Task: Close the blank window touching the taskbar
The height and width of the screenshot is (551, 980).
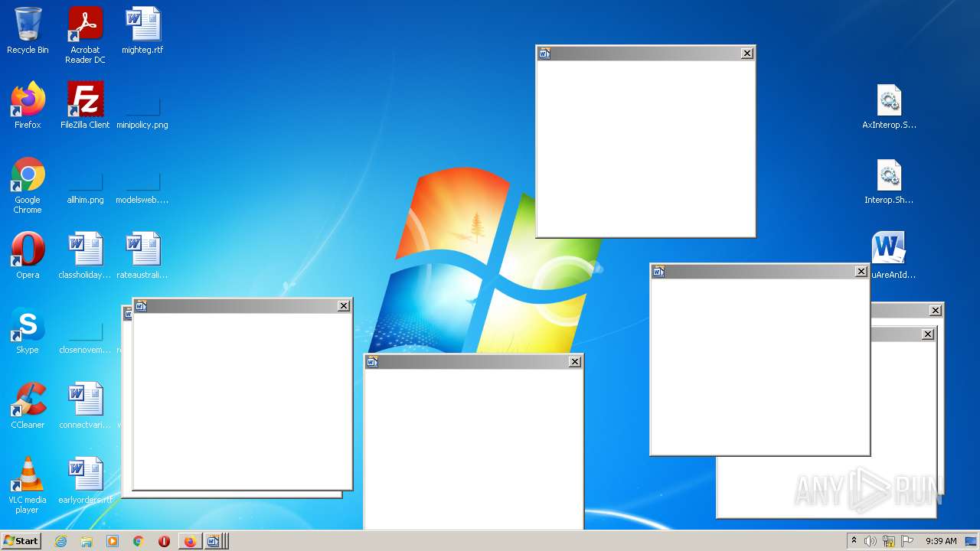Action: 575,362
